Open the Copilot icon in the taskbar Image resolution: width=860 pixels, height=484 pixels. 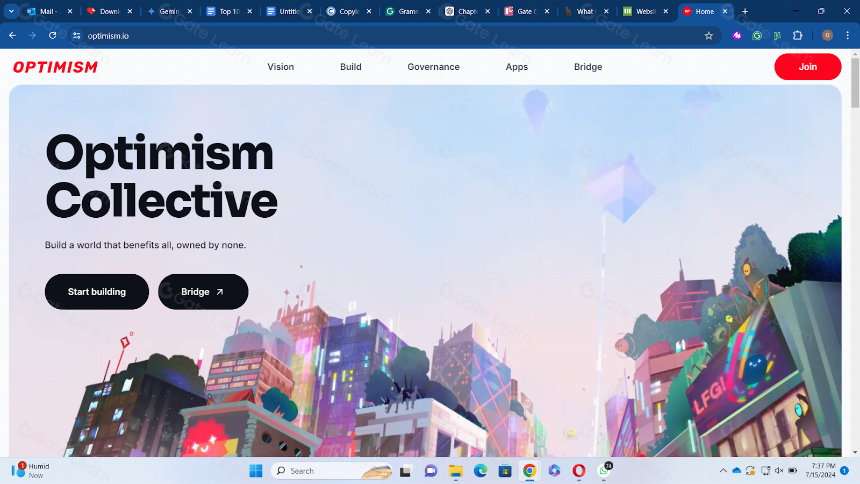[x=554, y=471]
